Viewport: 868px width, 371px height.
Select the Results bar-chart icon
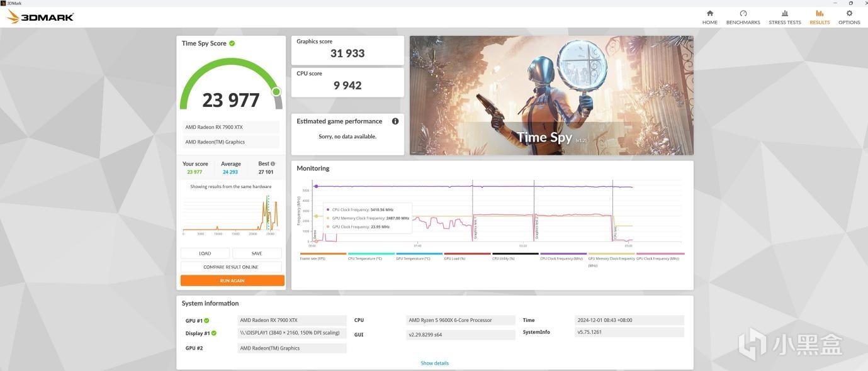(x=820, y=13)
